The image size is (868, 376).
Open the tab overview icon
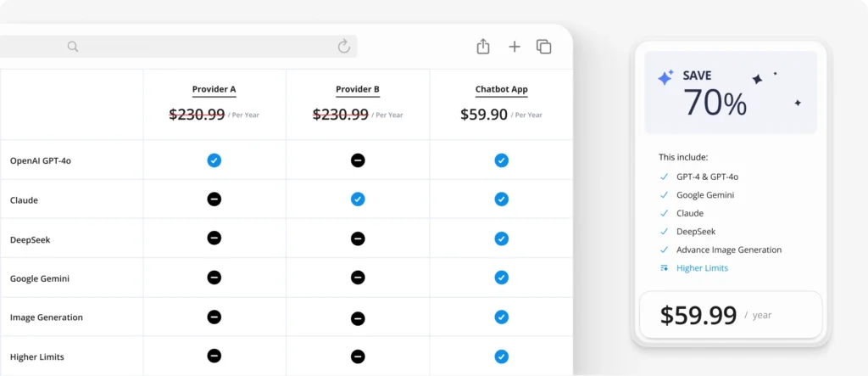(x=544, y=47)
